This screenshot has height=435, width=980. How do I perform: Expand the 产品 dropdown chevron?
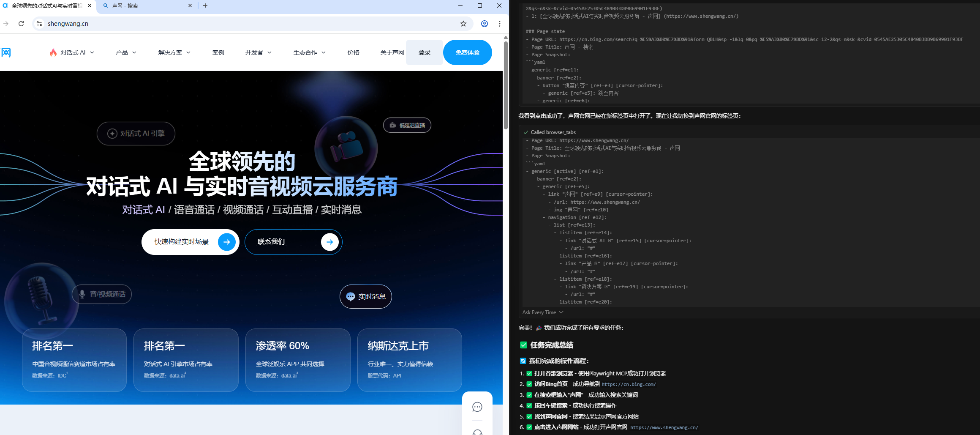pos(134,52)
